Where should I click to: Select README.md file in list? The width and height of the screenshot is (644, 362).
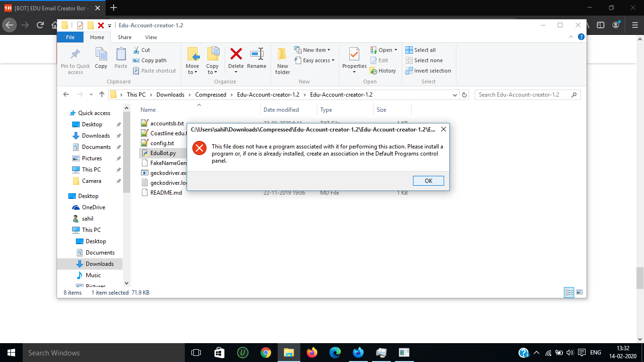click(166, 193)
